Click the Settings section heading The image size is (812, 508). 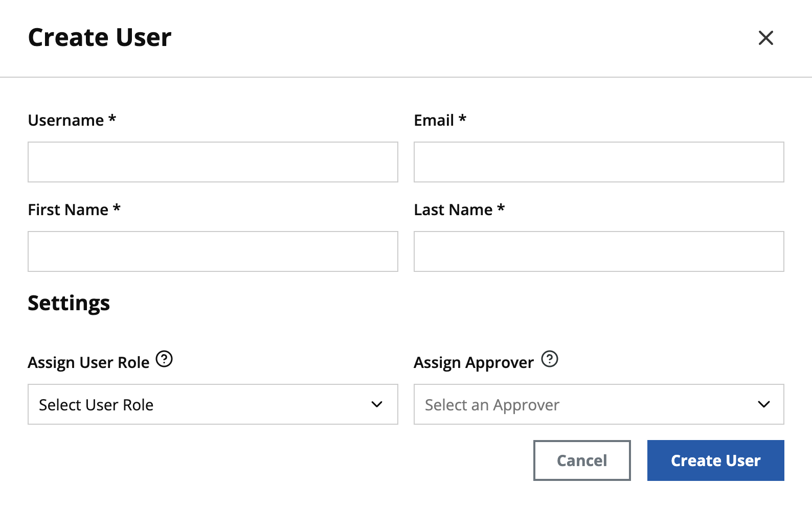coord(69,303)
